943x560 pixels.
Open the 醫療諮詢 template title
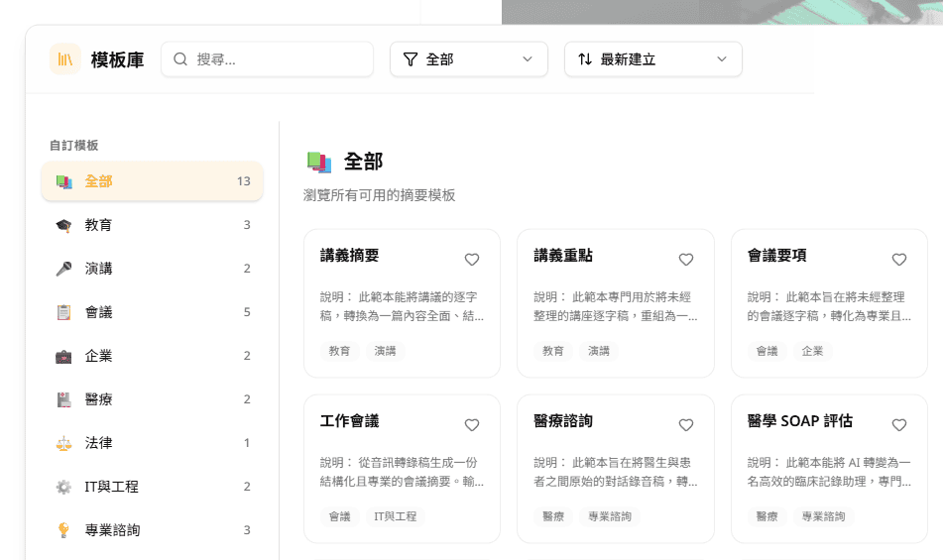coord(563,421)
